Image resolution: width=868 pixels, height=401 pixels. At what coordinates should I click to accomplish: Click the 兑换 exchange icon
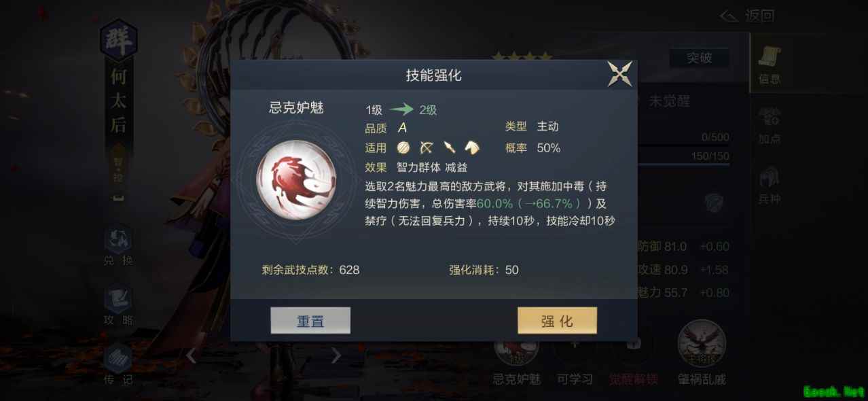pyautogui.click(x=118, y=247)
